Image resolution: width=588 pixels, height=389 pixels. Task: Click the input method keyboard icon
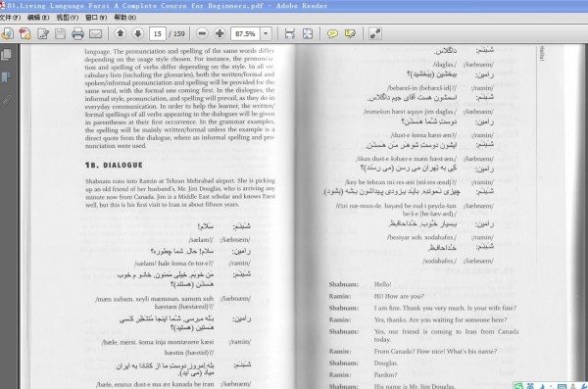pyautogui.click(x=562, y=386)
